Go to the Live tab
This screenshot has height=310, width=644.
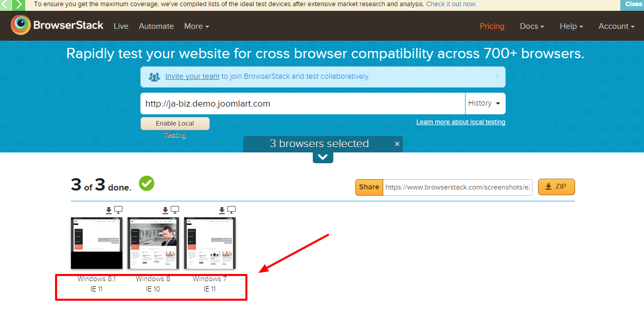coord(121,26)
